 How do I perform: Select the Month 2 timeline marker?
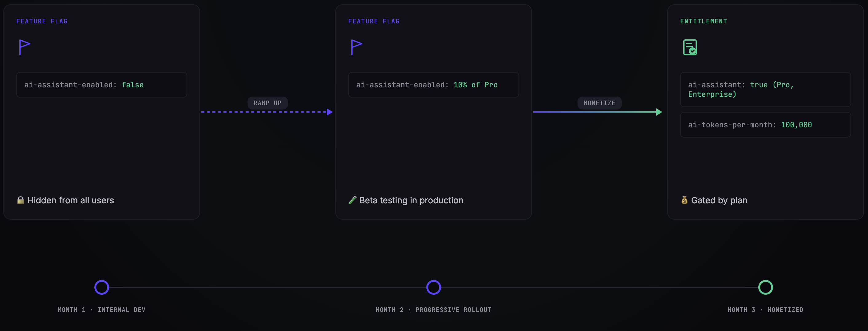pyautogui.click(x=434, y=287)
